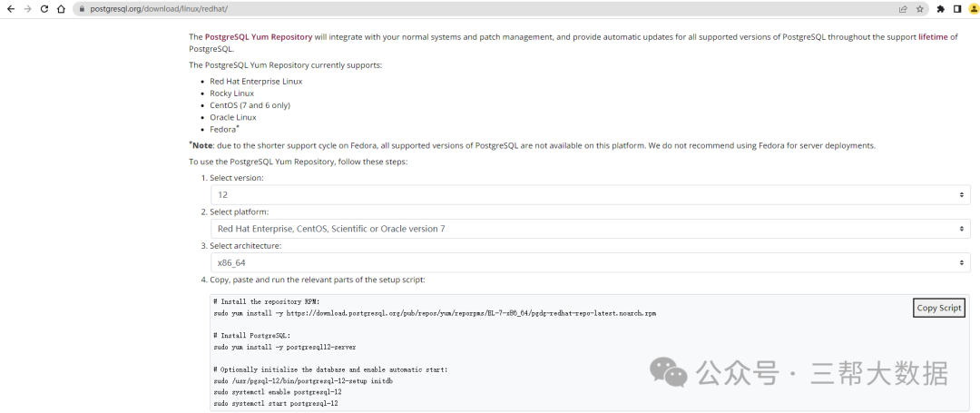Click the yum install repository command line
The image size is (980, 413).
tap(435, 313)
